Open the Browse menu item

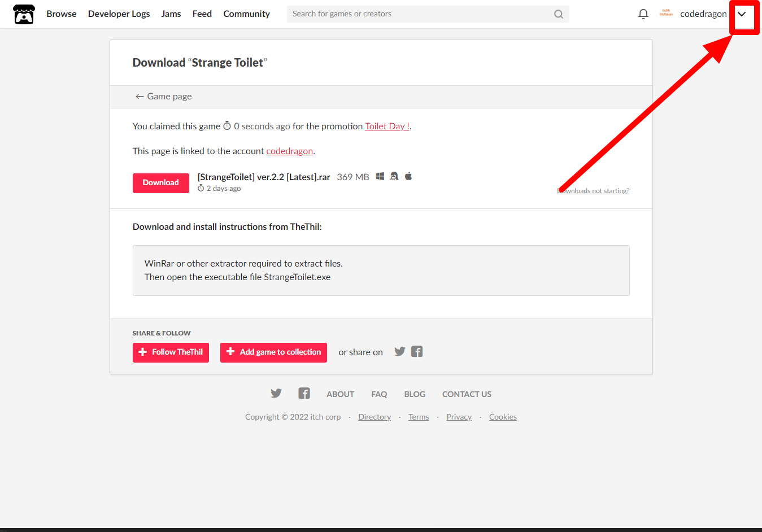(x=62, y=14)
